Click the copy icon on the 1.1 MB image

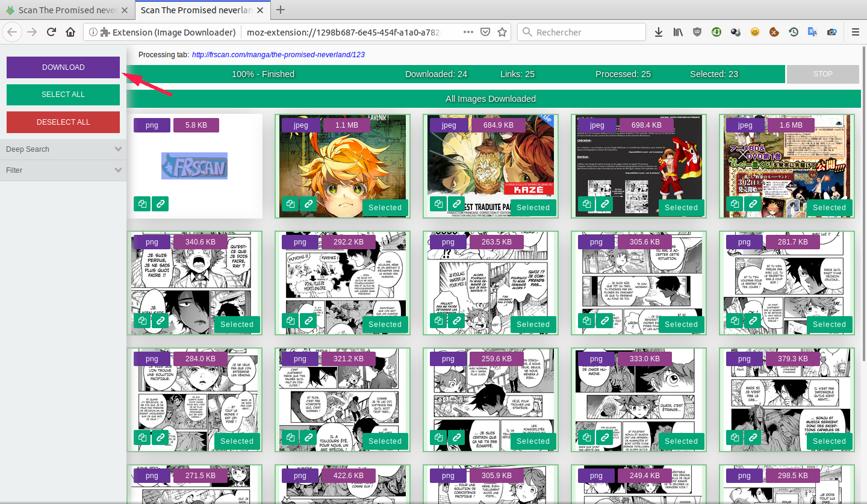(290, 204)
